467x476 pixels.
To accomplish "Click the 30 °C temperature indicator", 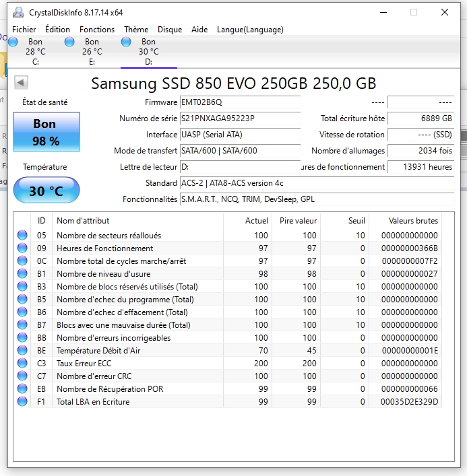I will (46, 191).
